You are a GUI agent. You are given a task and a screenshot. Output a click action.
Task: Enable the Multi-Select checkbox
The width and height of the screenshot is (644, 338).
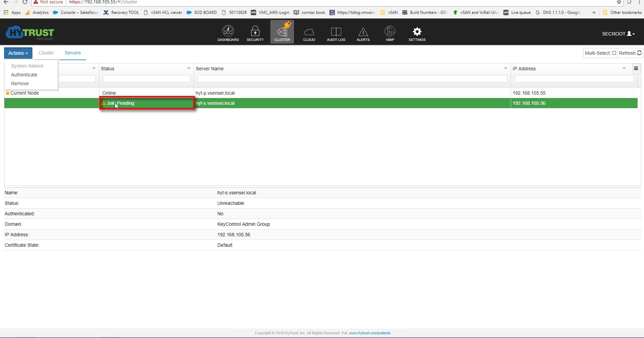tap(614, 53)
